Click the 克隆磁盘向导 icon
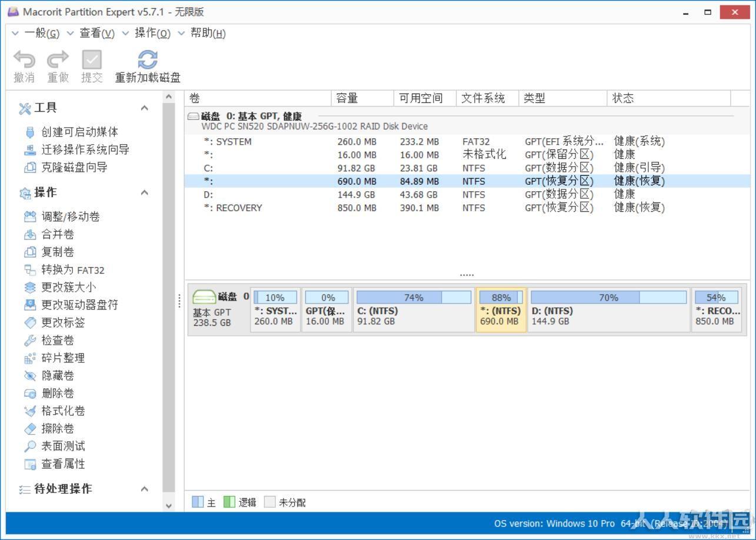The image size is (756, 540). (30, 168)
